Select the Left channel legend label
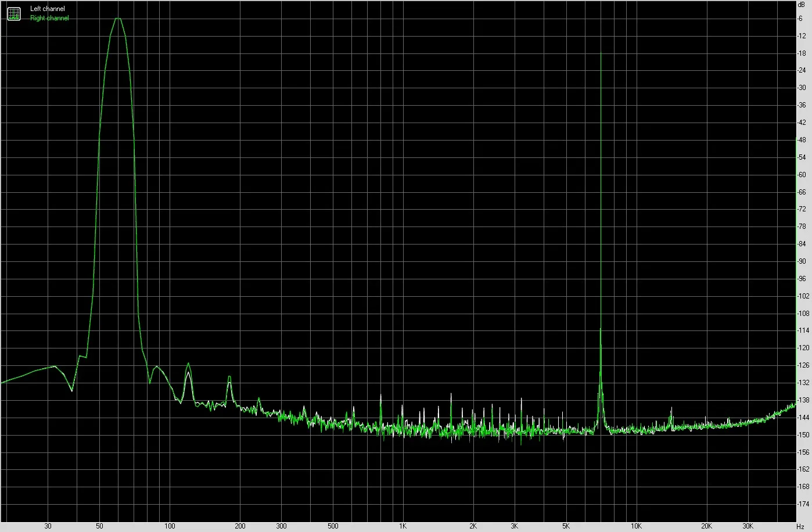This screenshot has width=812, height=532. coord(48,9)
